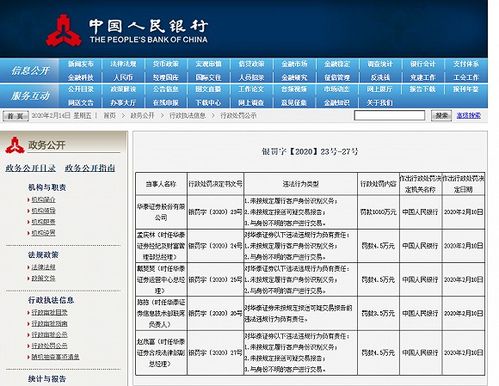
Task: Select the 华泰证券股份有限公司 table cell
Action: tap(161, 212)
